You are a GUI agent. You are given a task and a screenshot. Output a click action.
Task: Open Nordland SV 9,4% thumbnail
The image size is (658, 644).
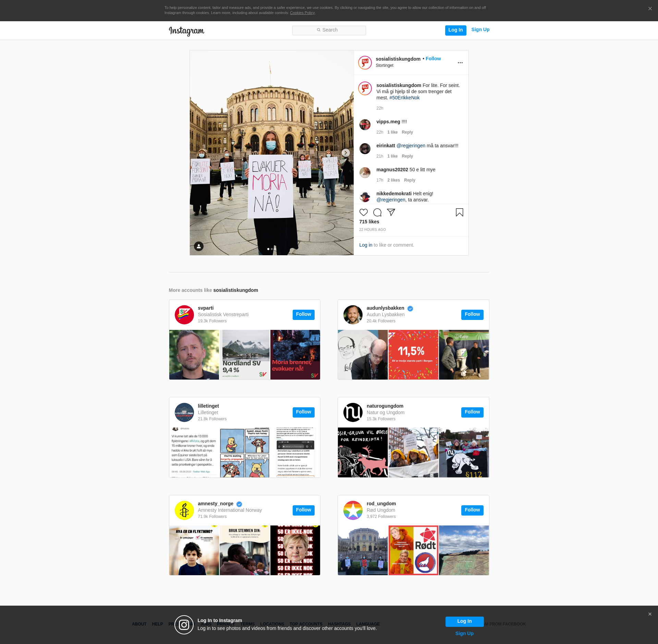pos(245,355)
